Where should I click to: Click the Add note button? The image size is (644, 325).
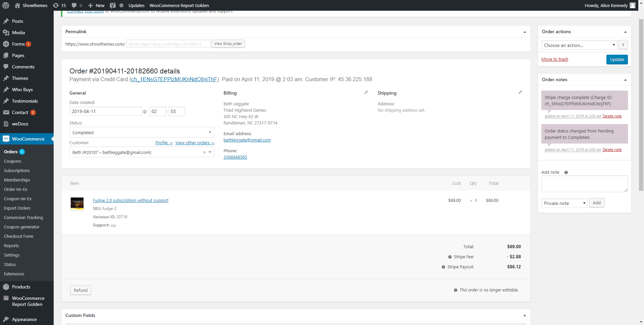pyautogui.click(x=597, y=203)
